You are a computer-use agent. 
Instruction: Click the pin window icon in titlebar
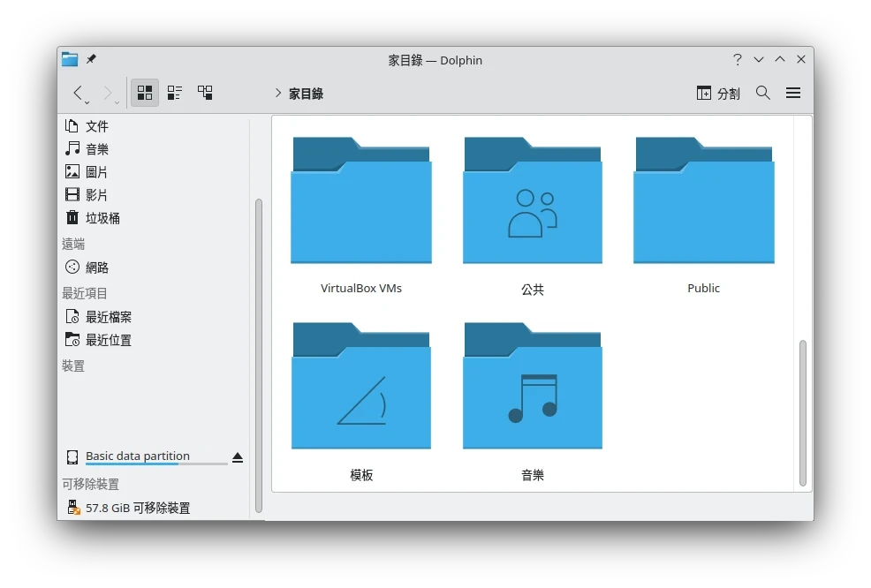coord(91,59)
